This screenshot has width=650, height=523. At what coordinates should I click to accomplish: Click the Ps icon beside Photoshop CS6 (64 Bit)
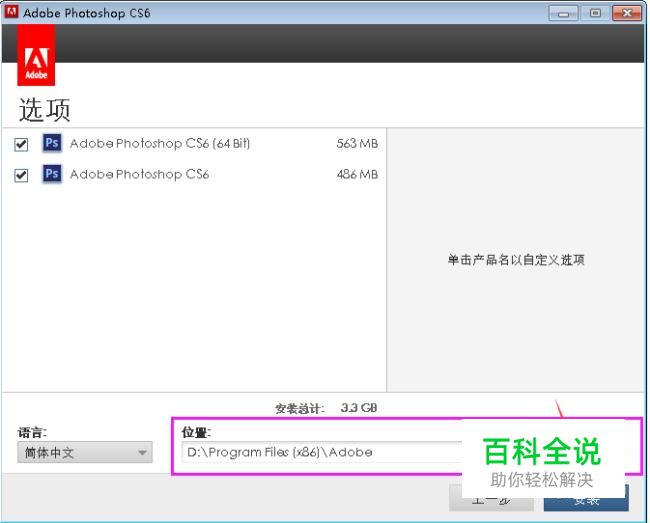coord(52,143)
